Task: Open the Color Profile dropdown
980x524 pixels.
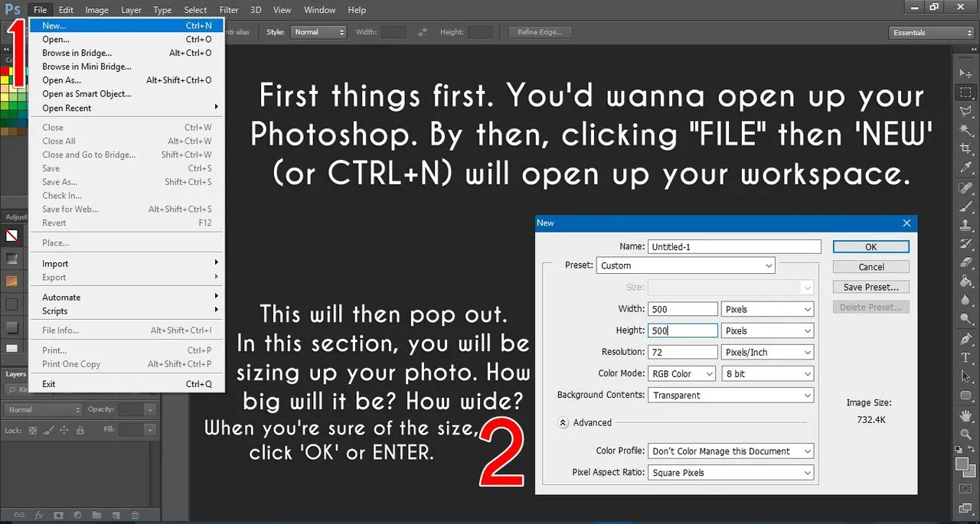Action: click(x=730, y=451)
